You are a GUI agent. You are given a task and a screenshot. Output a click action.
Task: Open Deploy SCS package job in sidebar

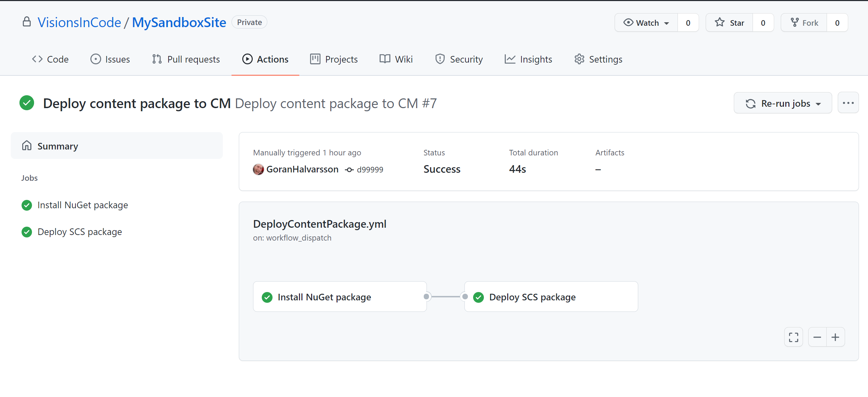[x=80, y=232]
